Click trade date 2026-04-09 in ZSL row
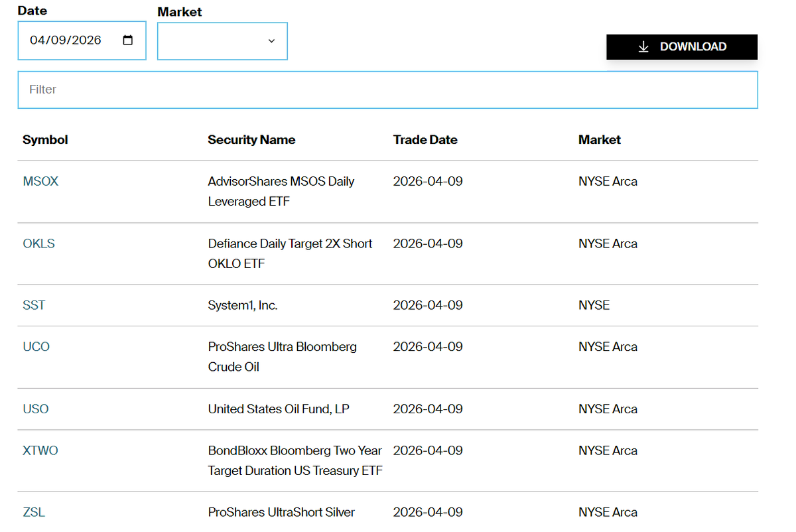The height and width of the screenshot is (532, 796). [428, 512]
